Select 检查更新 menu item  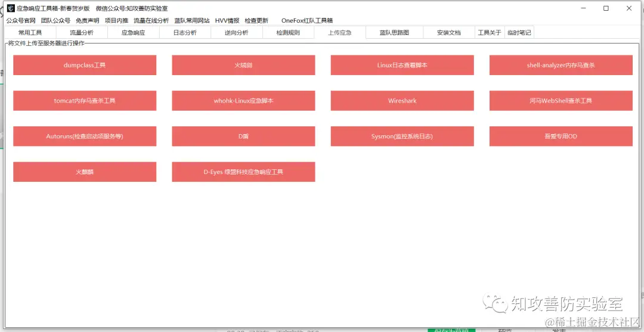256,20
